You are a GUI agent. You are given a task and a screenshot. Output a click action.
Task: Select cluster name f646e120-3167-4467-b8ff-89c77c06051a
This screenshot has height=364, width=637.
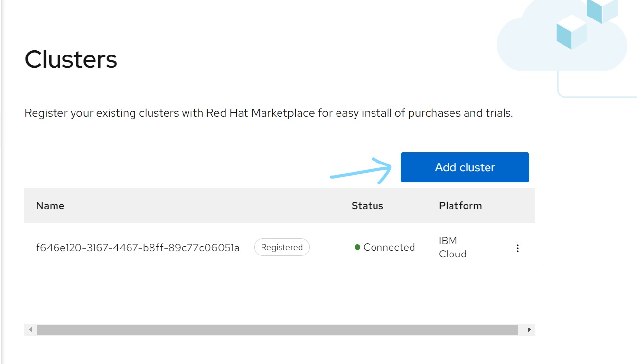coord(138,248)
